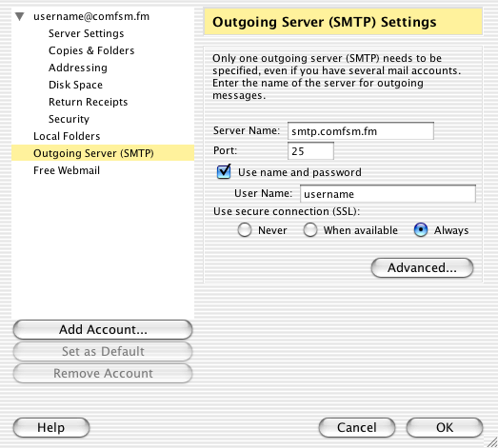Click into the Server Name field
Viewport: 498px width, 448px height.
(x=361, y=131)
